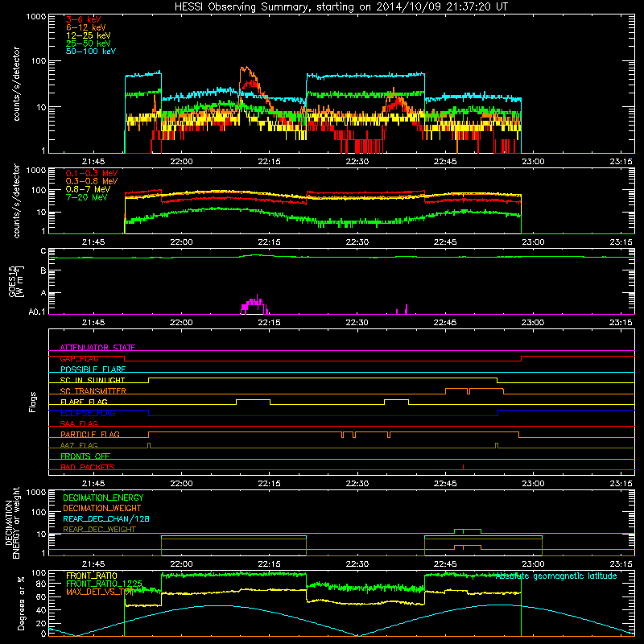Click the POSSIBLE_FLARE flag label
The image size is (644, 644).
pos(93,369)
